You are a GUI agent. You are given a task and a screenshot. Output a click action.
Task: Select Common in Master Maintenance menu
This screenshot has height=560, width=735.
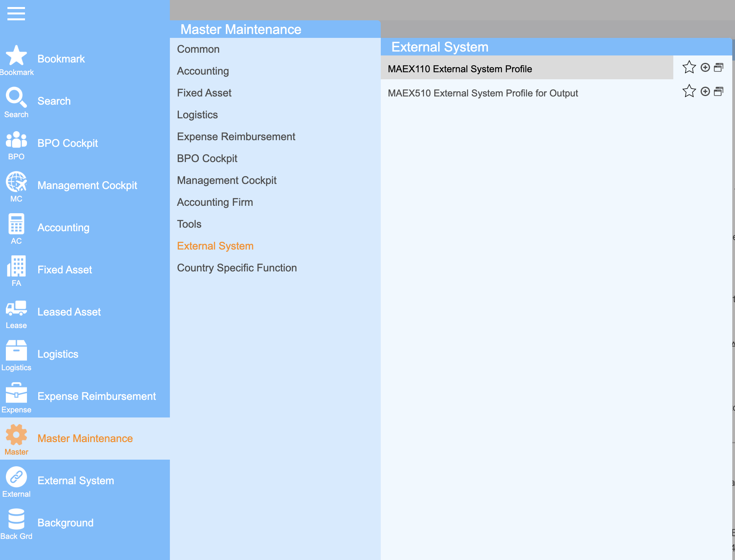[198, 49]
